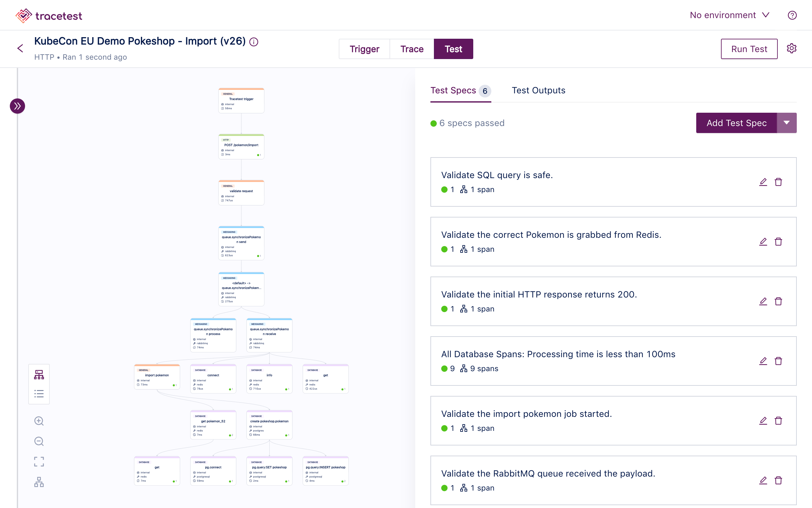Select the POST /pokemon/import span node
Image resolution: width=812 pixels, height=508 pixels.
[241, 146]
